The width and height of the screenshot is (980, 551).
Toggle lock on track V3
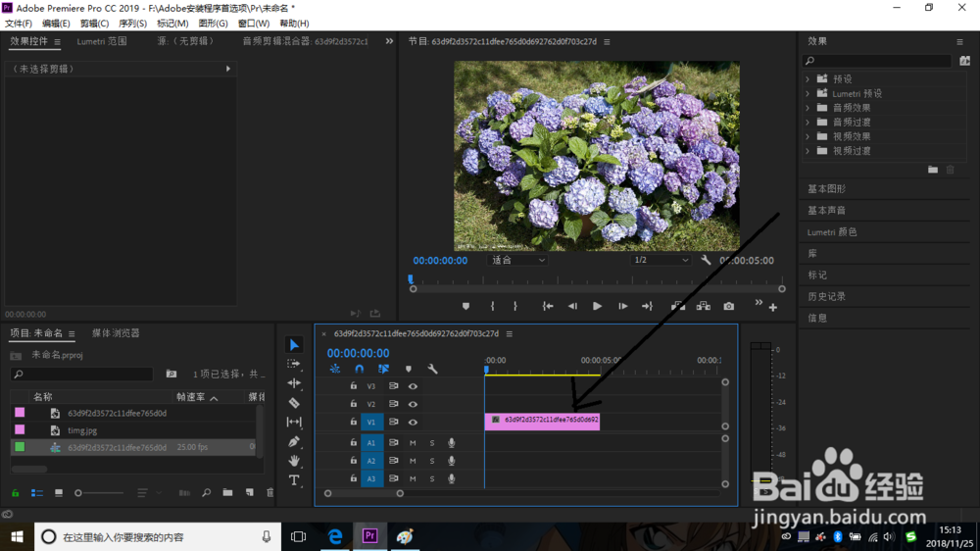click(353, 386)
